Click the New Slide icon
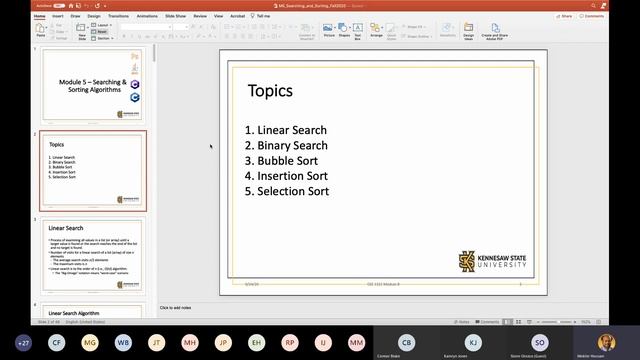The image size is (640, 360). [x=81, y=28]
